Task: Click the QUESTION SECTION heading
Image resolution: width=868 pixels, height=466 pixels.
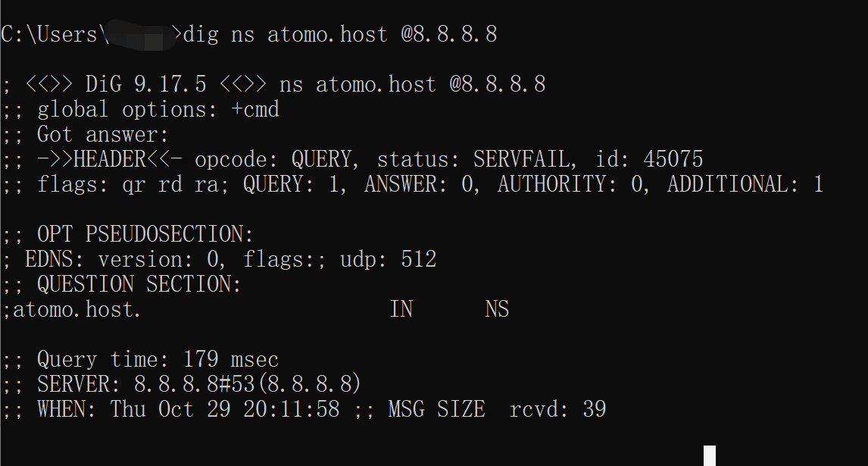Action: pyautogui.click(x=139, y=285)
